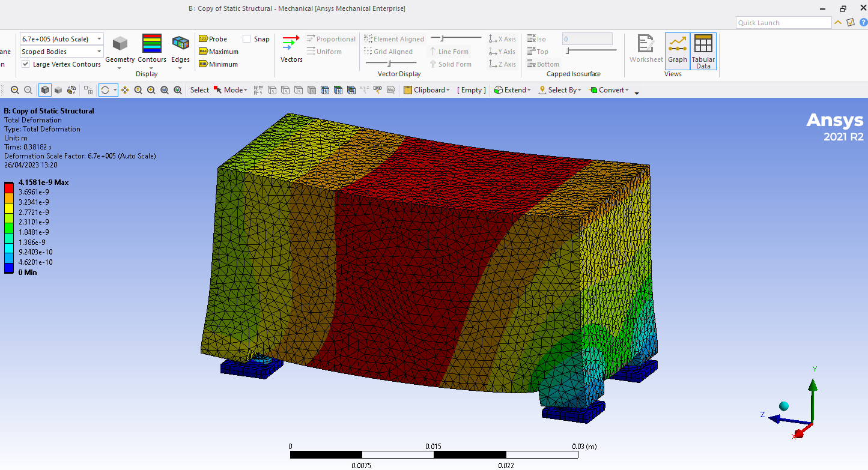Viewport: 868px width, 470px height.
Task: Open the Clipboard tool
Action: (426, 90)
